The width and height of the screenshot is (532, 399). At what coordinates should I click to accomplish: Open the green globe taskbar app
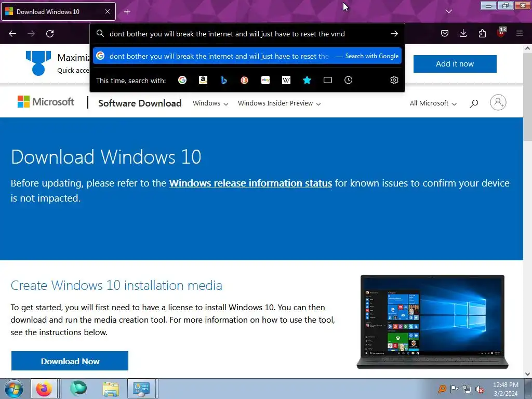coord(78,389)
